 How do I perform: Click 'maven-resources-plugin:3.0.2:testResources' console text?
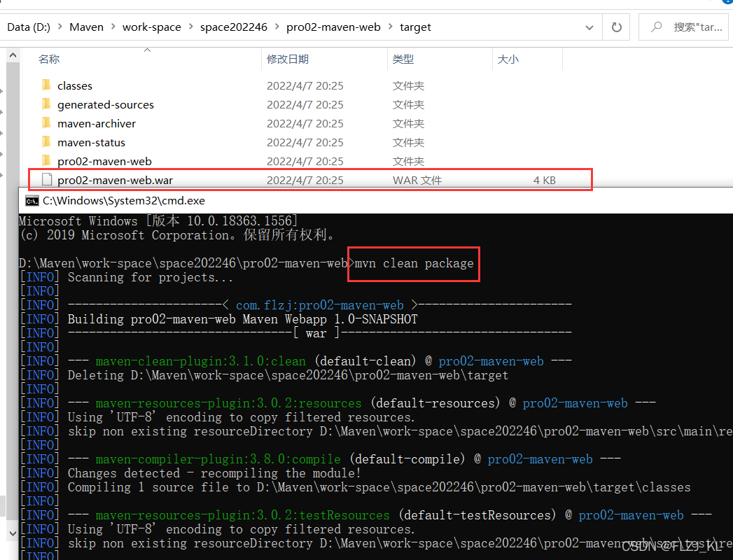click(x=243, y=515)
